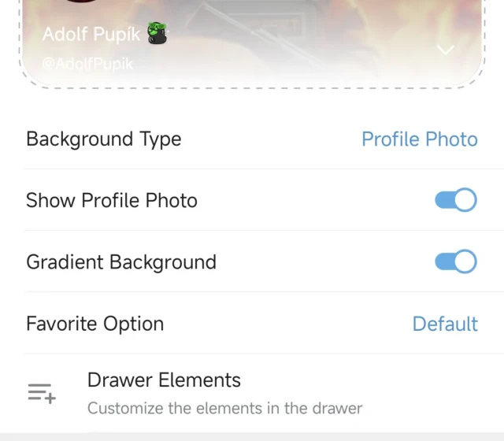This screenshot has width=504, height=441.
Task: Click the Favorite Option label
Action: pos(95,324)
